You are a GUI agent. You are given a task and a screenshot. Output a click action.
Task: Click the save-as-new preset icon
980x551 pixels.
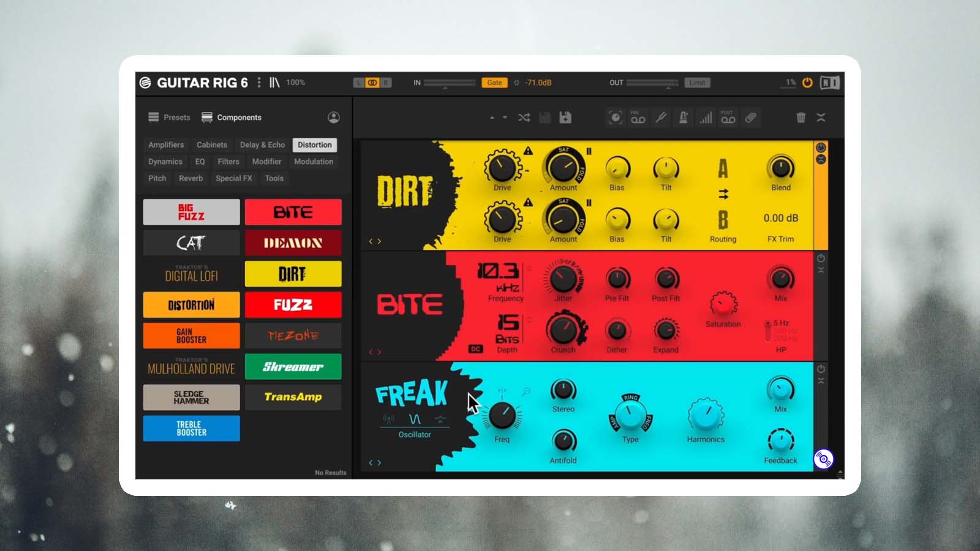pos(565,118)
